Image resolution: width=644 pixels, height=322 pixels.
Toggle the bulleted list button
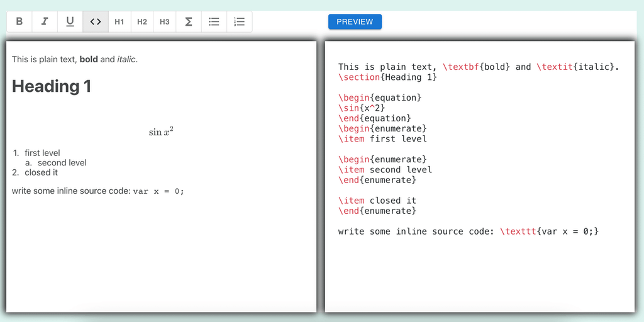214,21
